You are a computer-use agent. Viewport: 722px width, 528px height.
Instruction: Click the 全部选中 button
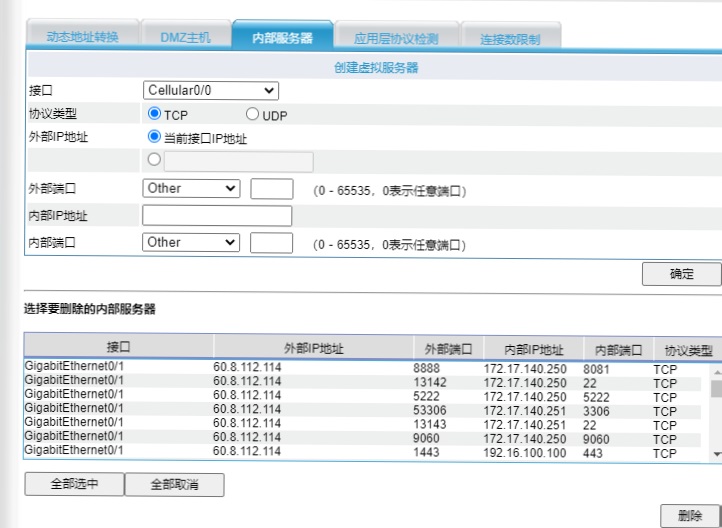74,484
